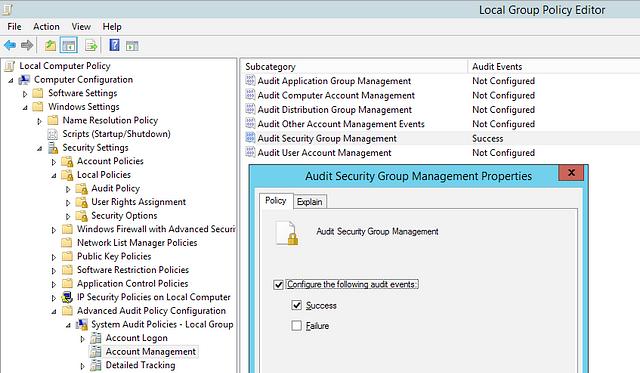
Task: Uncheck the Success checkbox
Action: click(297, 305)
